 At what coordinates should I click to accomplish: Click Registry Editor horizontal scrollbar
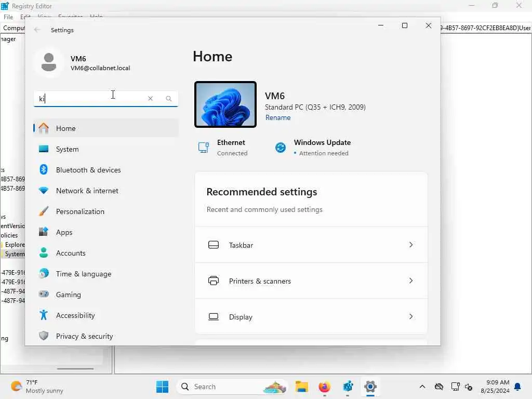click(x=75, y=368)
